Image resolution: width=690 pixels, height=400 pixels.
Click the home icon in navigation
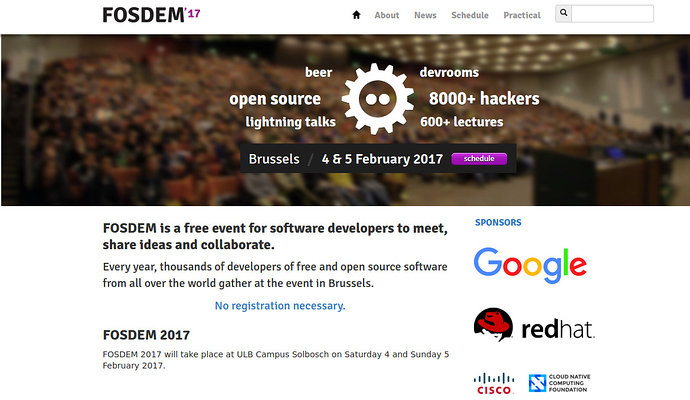[356, 15]
